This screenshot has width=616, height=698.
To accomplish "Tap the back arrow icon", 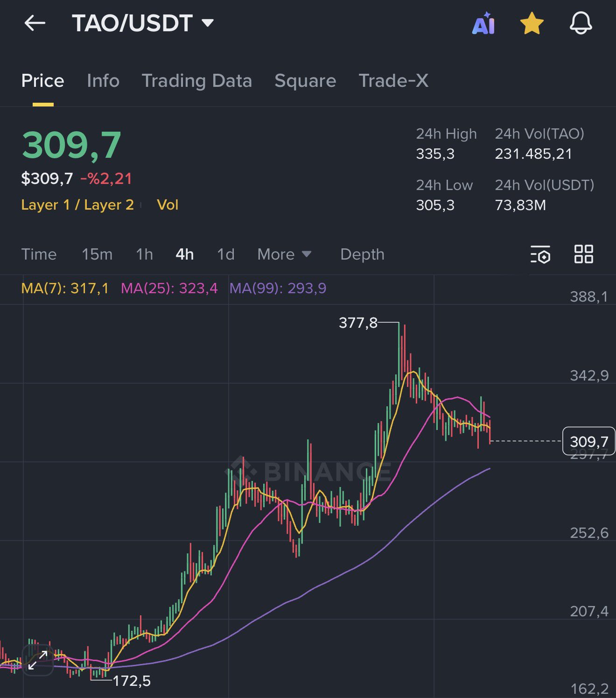I will 35,23.
